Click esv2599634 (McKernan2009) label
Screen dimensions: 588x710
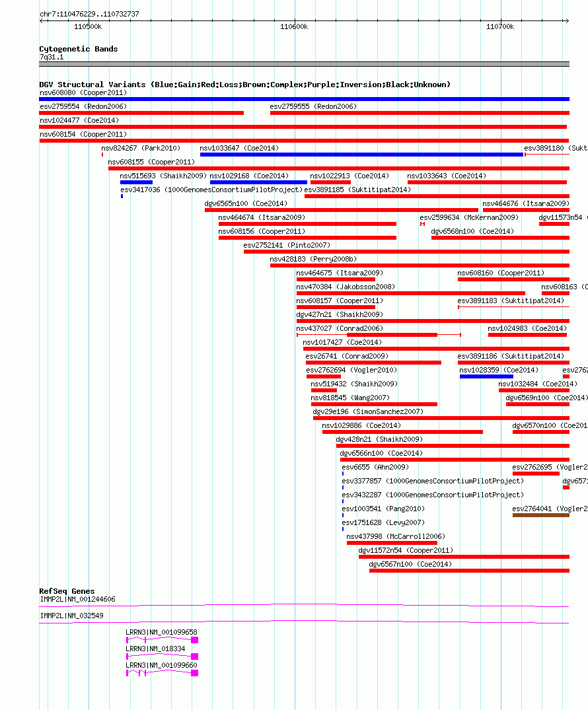pos(469,218)
